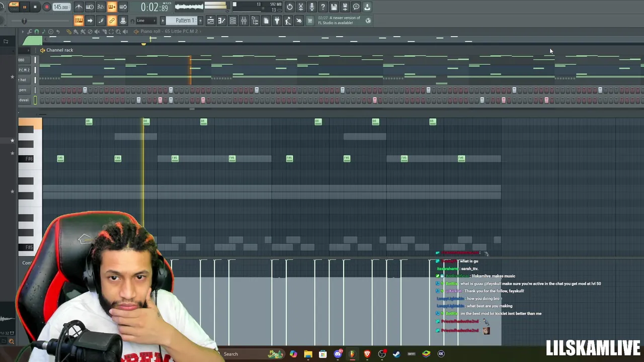The image size is (644, 362).
Task: Select the perc channel button
Action: (x=23, y=90)
